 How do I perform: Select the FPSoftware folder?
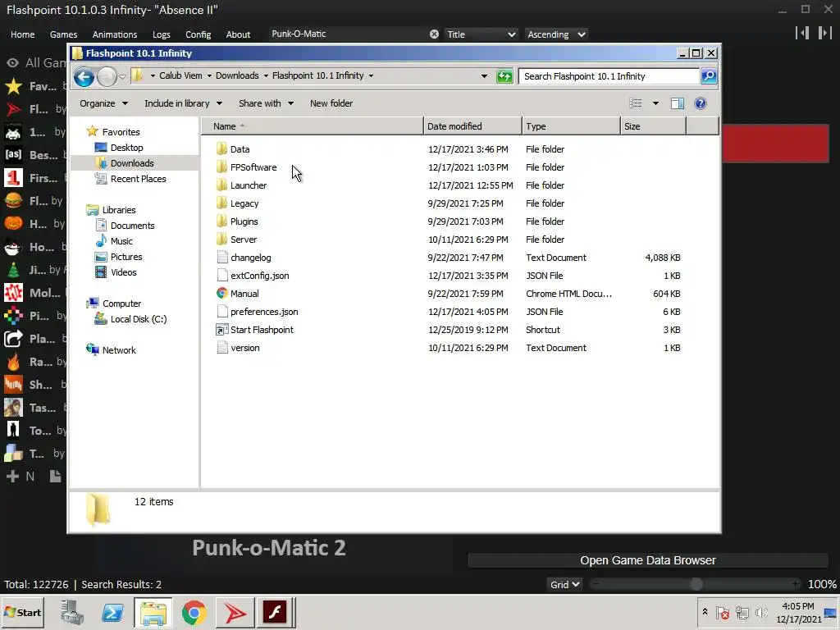click(x=253, y=167)
